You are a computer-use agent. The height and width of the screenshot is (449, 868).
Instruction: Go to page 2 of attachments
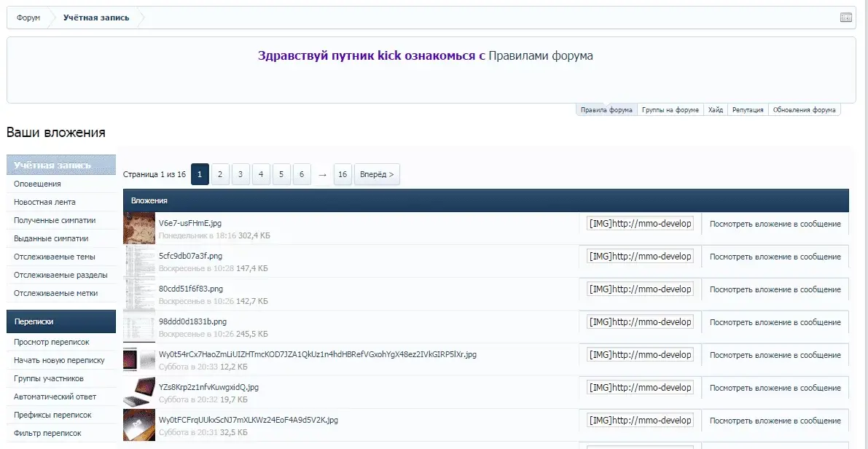(220, 174)
